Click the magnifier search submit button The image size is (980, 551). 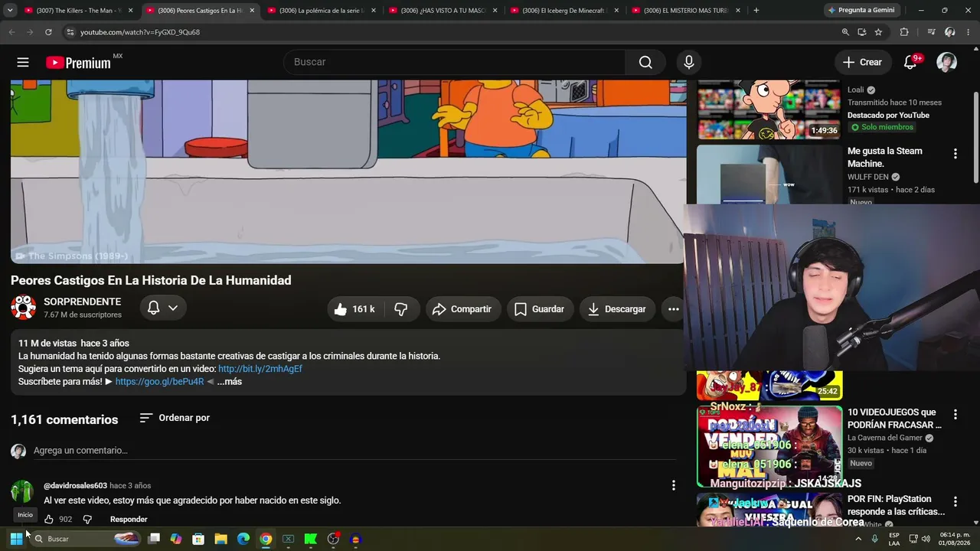coord(646,62)
